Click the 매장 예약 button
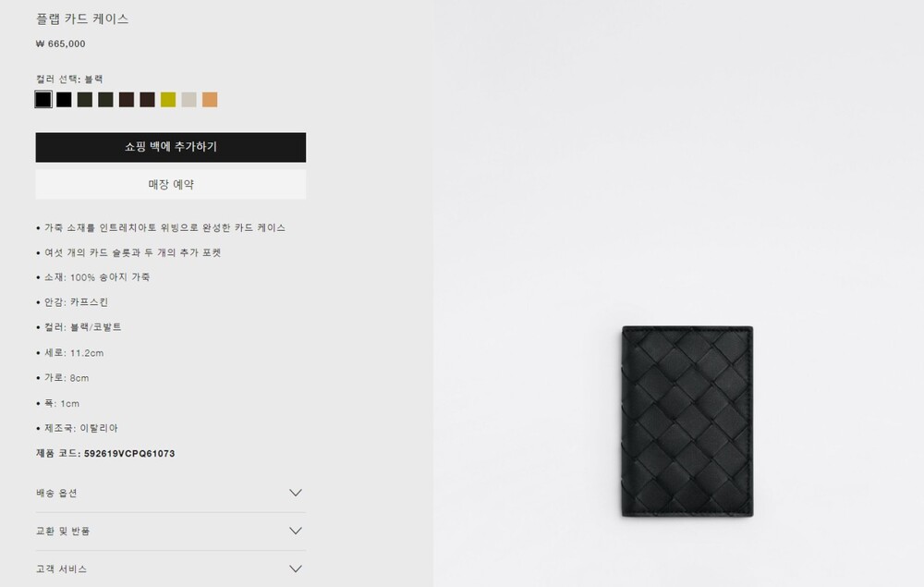The height and width of the screenshot is (587, 924). tap(171, 185)
